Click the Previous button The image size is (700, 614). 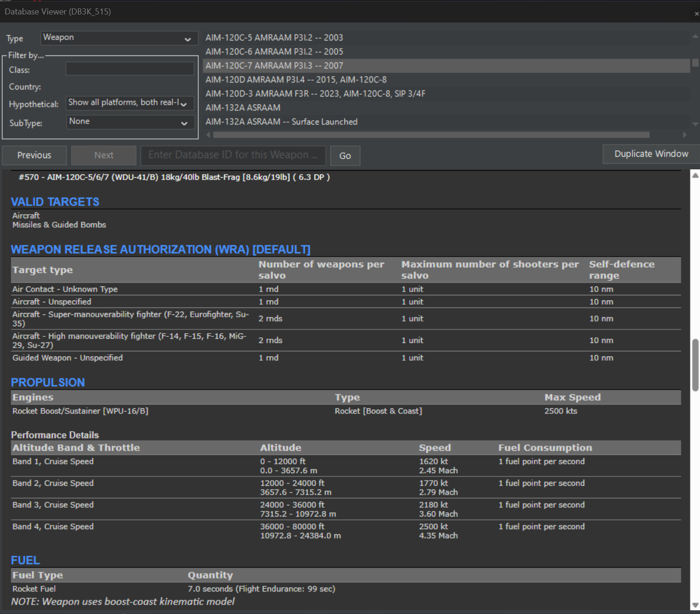click(34, 155)
